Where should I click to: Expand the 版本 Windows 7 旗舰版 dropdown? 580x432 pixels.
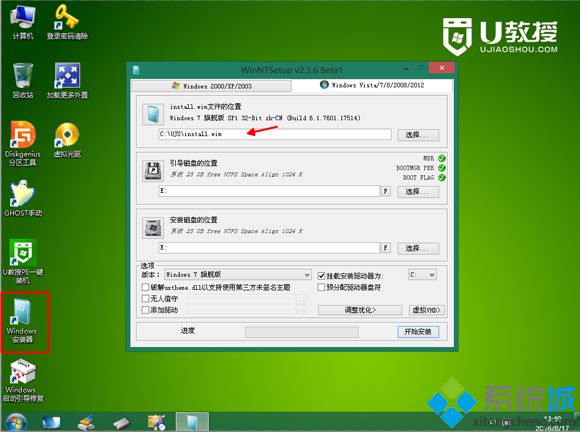click(238, 274)
